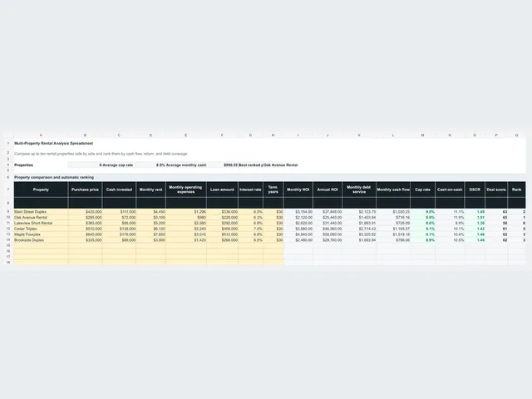Select the 'Main Street Duplex' property cell
Image resolution: width=532 pixels, height=399 pixels.
[x=41, y=212]
